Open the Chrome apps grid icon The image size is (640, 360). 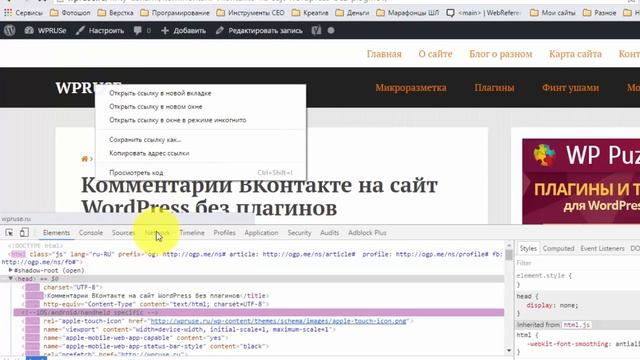(8, 13)
